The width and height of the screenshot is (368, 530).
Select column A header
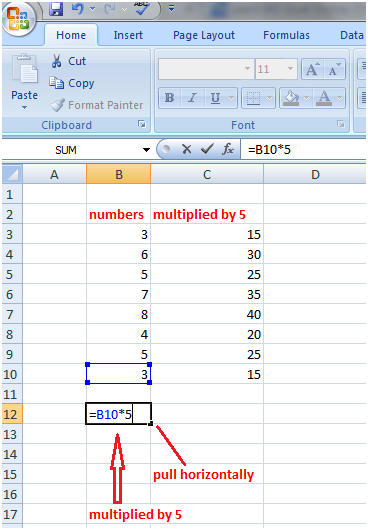pos(54,174)
